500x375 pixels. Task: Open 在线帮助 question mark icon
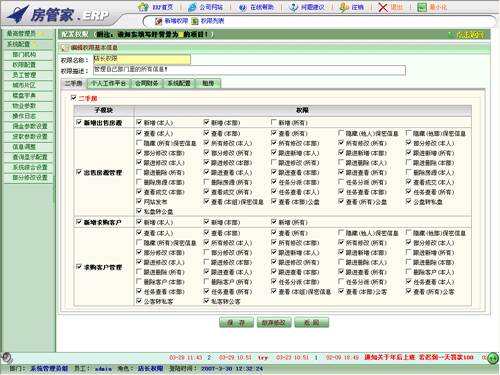[x=243, y=7]
